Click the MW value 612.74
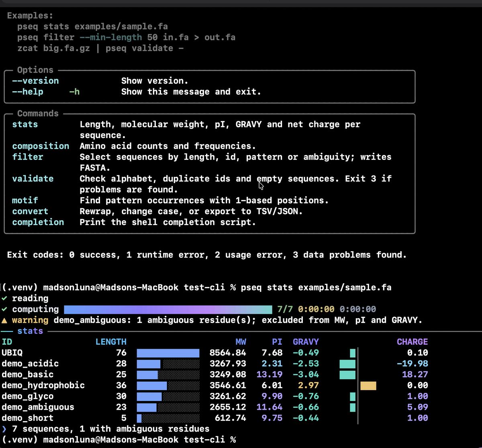 (x=231, y=418)
